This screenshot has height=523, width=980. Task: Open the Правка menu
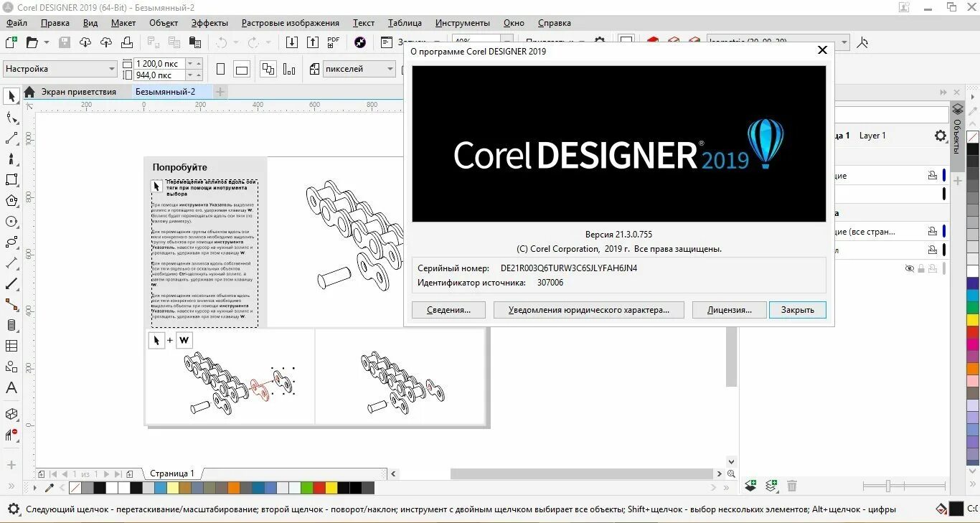click(x=55, y=23)
